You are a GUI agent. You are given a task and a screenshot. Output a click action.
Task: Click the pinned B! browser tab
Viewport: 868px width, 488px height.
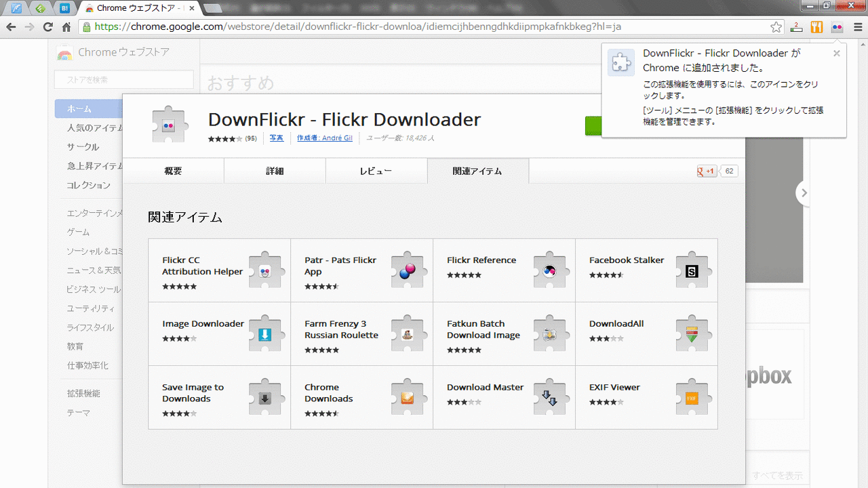(x=65, y=8)
